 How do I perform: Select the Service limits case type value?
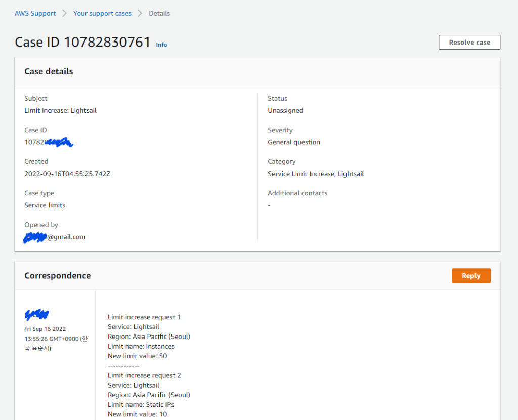[x=45, y=205]
